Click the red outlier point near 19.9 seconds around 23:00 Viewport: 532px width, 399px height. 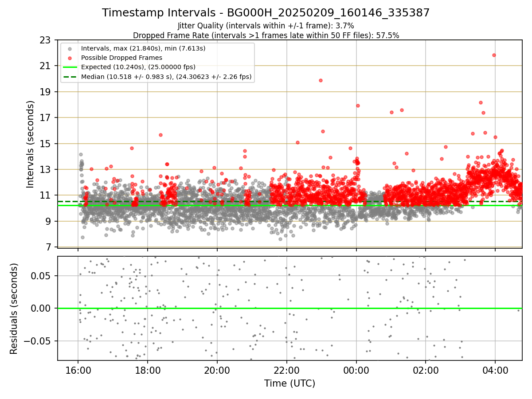[321, 80]
